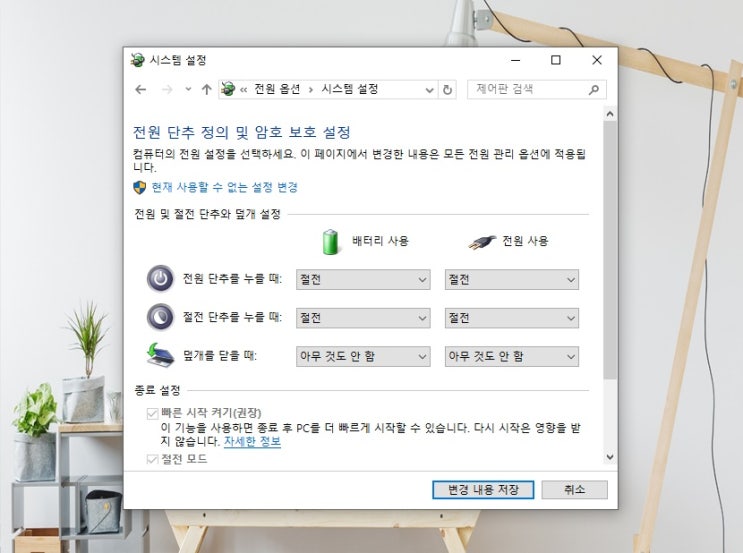
Task: Click the 전원 사용 column label
Action: (x=525, y=241)
